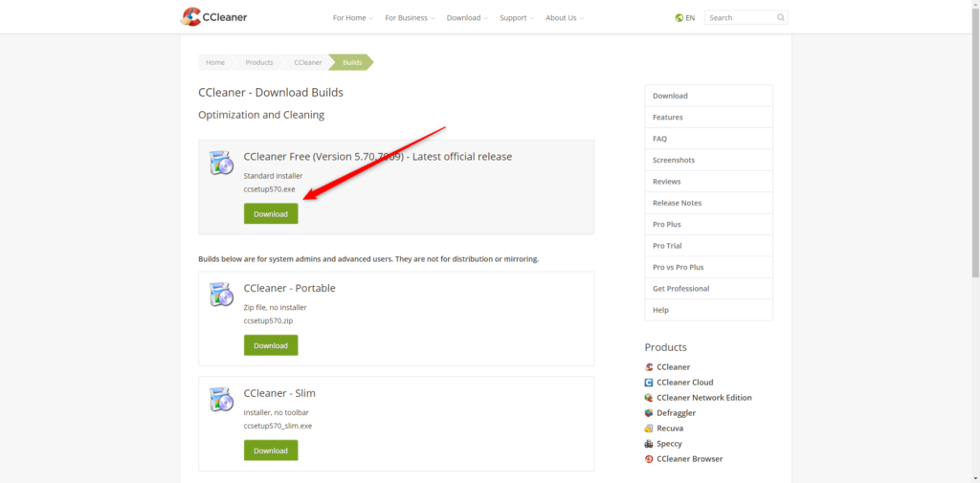Screen dimensions: 980x483
Task: Click the CCleaner Portable package icon
Action: (x=221, y=295)
